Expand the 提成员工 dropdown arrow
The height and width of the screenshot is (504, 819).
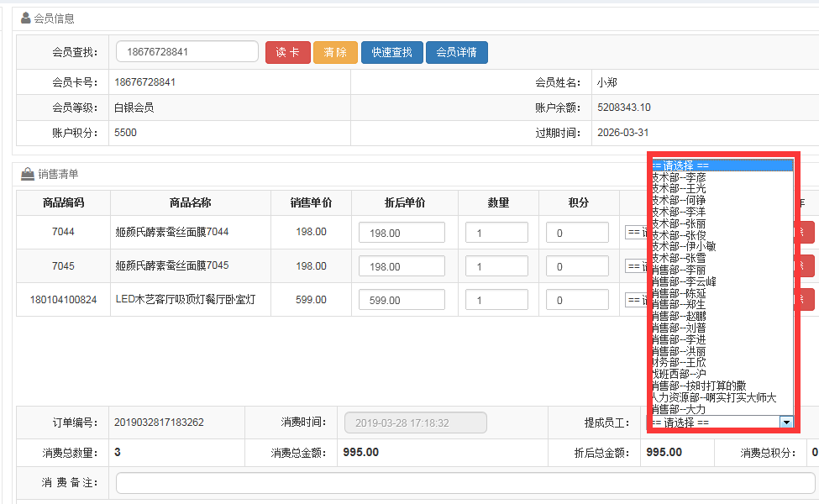(786, 423)
